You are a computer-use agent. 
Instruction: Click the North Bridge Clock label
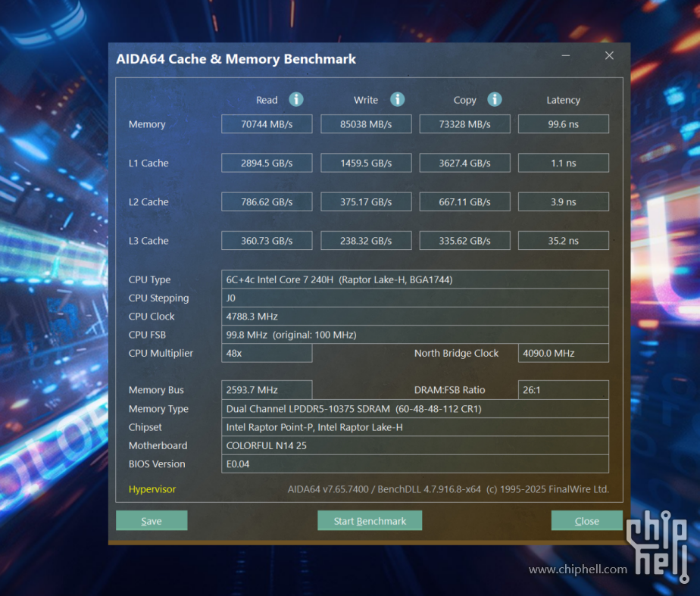point(456,353)
